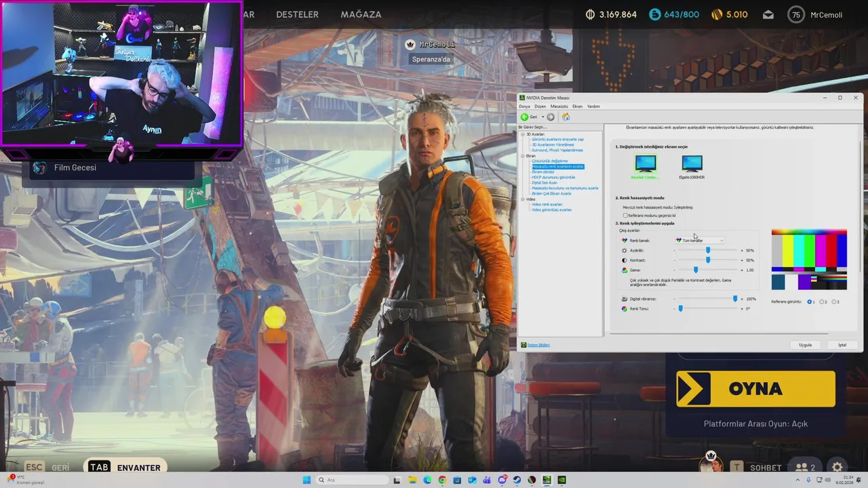
Task: Collapse the Ekran tree node
Action: coord(523,156)
